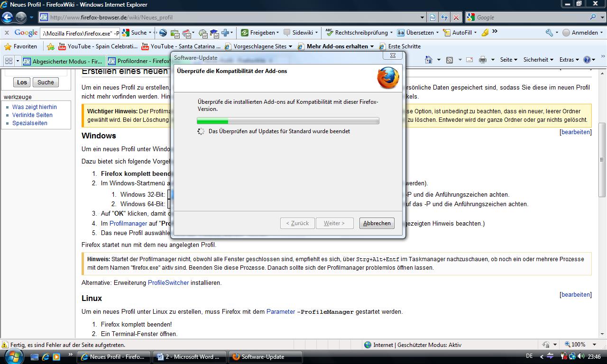Click bearbeiten link next to Linux heading
This screenshot has width=607, height=364.
tap(576, 295)
